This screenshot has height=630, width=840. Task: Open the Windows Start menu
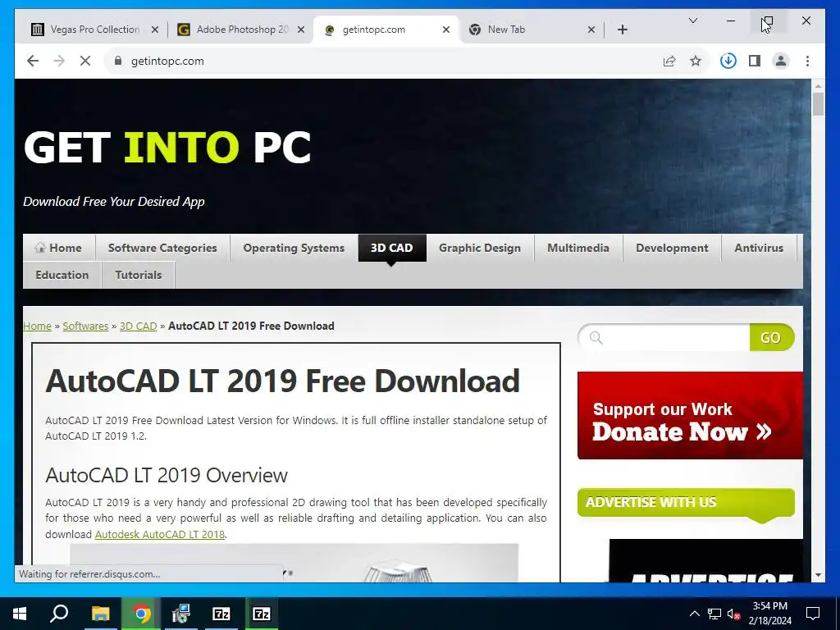click(x=20, y=614)
